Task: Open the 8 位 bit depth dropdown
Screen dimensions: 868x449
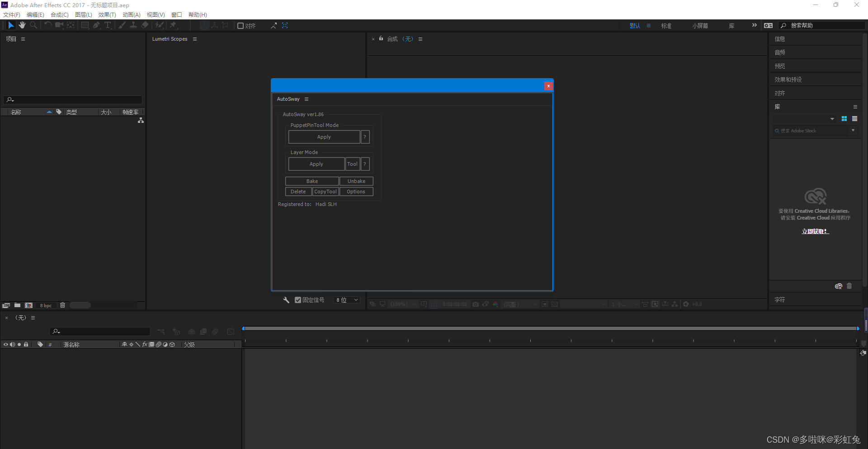Action: point(346,299)
